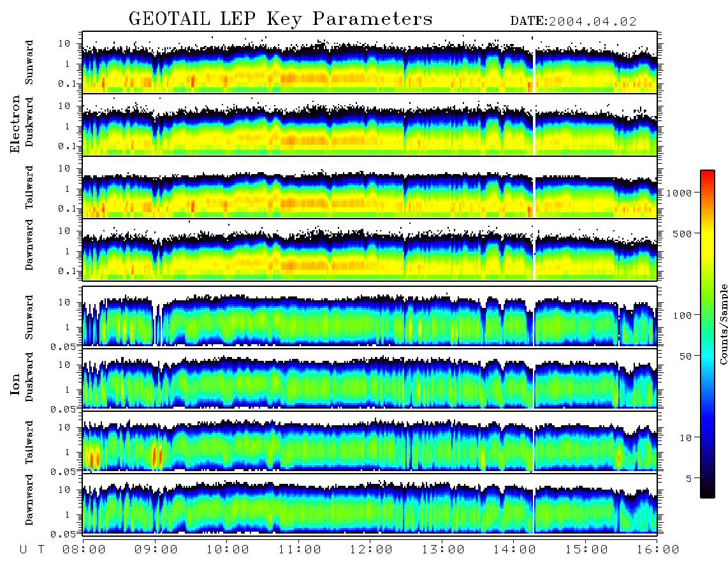728x561 pixels.
Task: Click the Electron Sunward spectrogram panel
Action: 370,62
